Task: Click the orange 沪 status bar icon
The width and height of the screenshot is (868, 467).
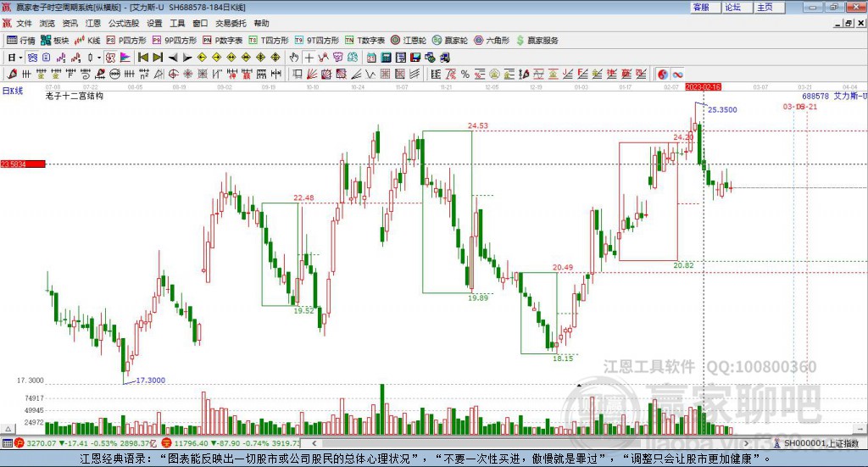Action: [x=20, y=443]
